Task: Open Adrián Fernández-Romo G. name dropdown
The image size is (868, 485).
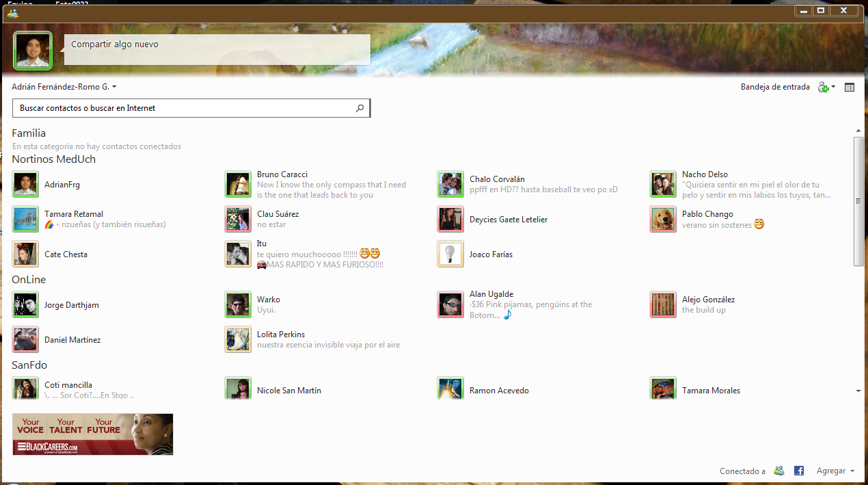Action: (64, 87)
